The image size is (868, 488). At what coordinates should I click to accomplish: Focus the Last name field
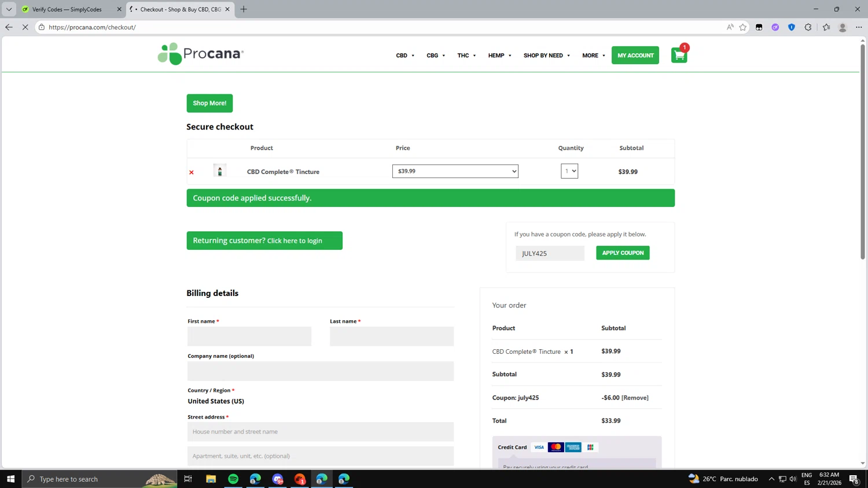392,337
